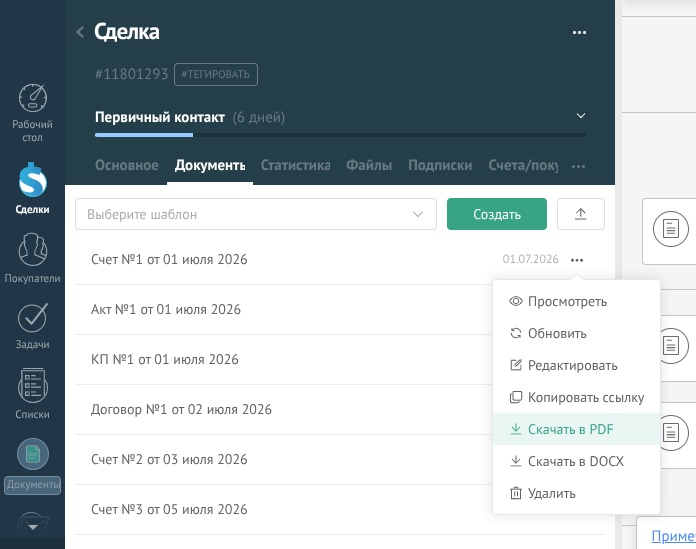
Task: Open Покупатели section in sidebar
Action: (x=32, y=258)
